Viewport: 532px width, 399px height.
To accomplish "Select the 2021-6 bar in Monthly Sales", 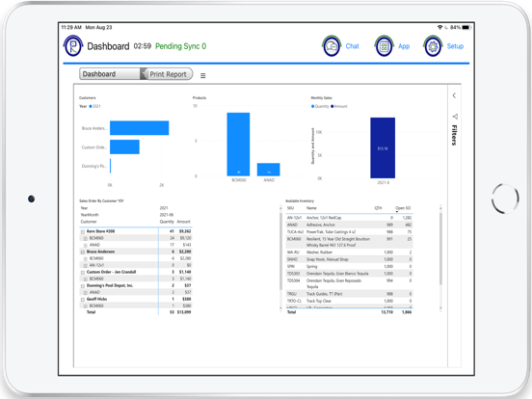I will [x=383, y=147].
